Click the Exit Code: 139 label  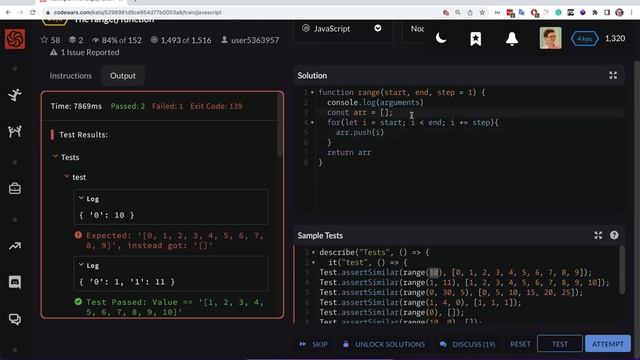tap(216, 106)
